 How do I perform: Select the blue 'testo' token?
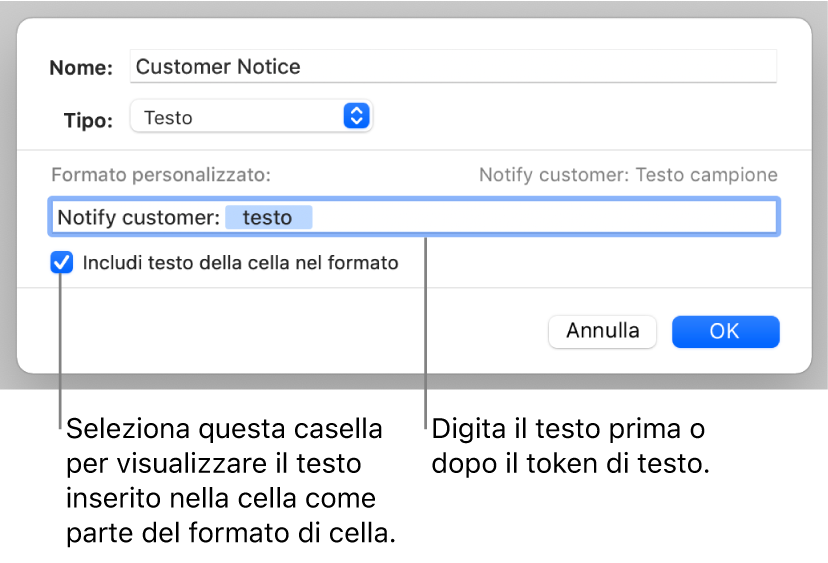click(268, 217)
